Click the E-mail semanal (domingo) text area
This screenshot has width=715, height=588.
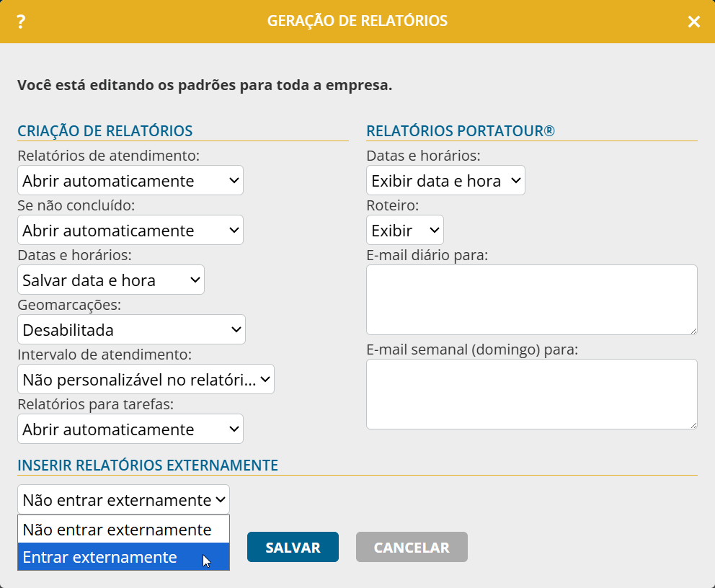click(x=531, y=393)
